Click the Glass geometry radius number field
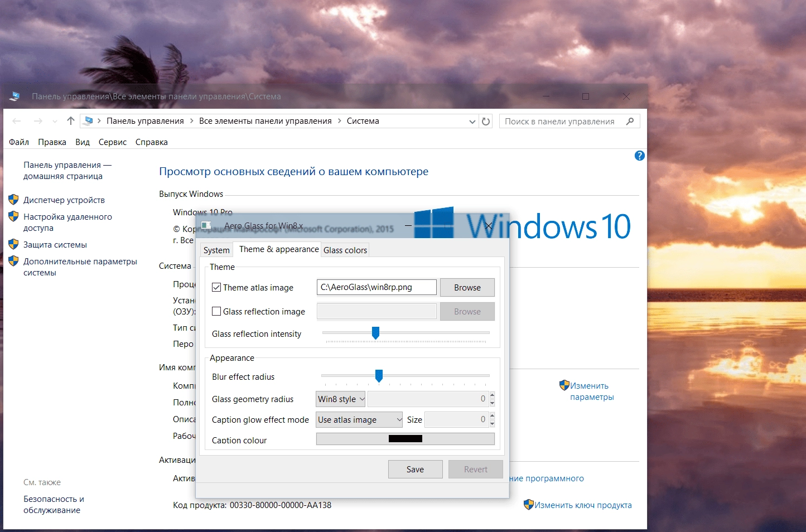This screenshot has width=806, height=532. point(428,399)
